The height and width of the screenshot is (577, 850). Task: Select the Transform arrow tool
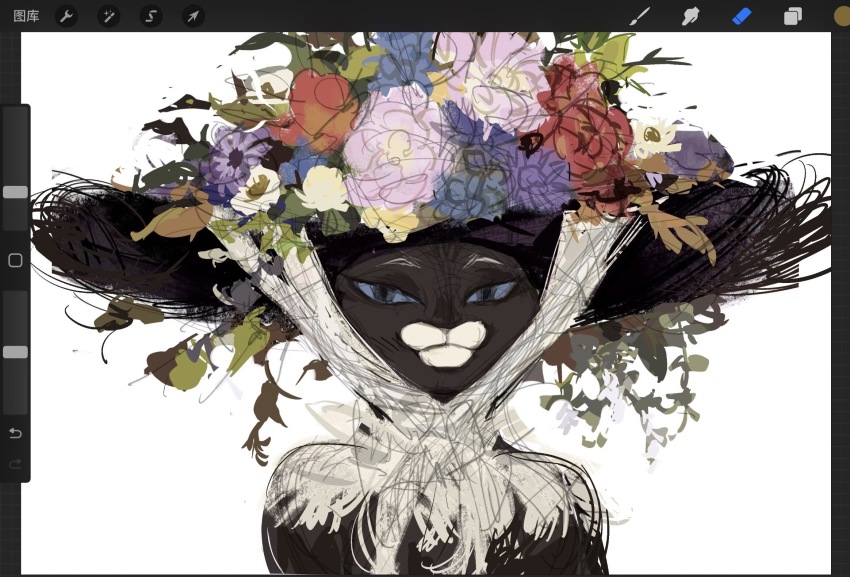point(192,15)
